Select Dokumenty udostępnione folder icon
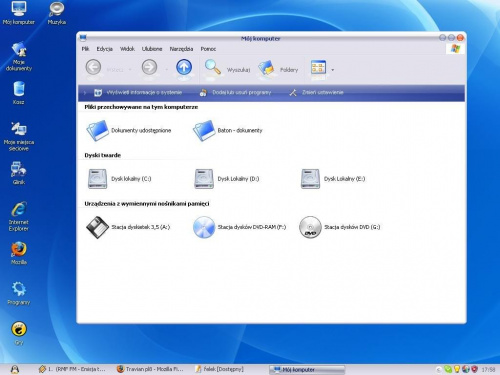 coord(97,130)
